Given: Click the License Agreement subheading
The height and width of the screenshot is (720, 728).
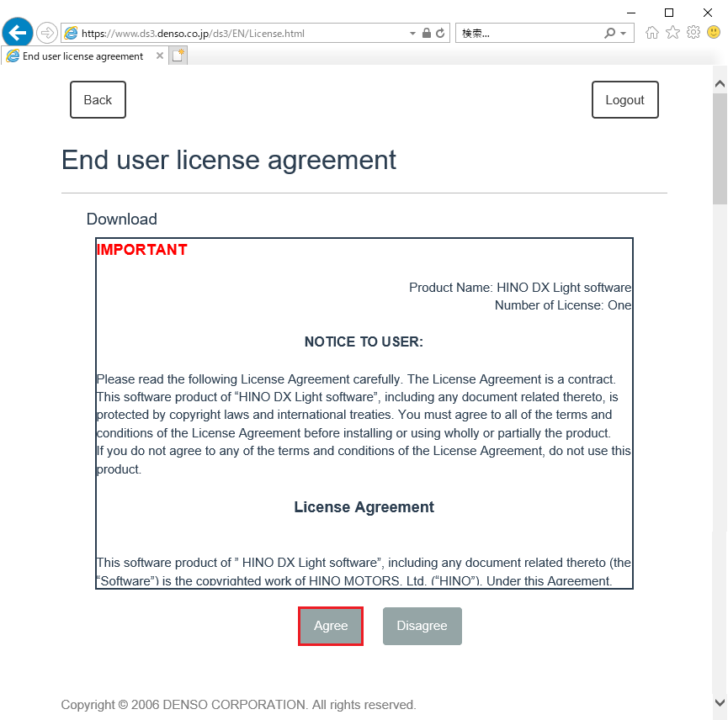Looking at the screenshot, I should [364, 507].
